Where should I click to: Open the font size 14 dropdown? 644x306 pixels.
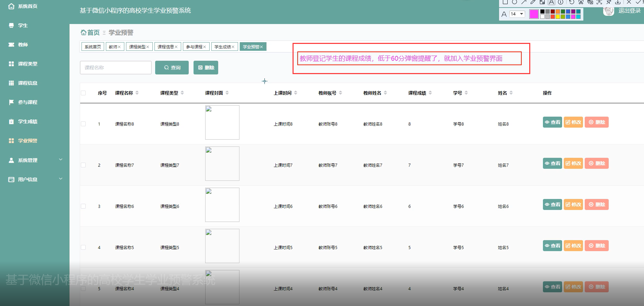tap(517, 14)
